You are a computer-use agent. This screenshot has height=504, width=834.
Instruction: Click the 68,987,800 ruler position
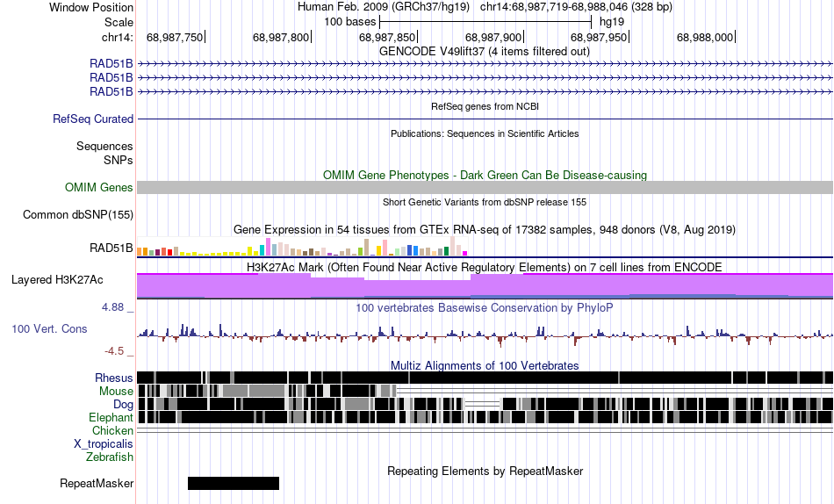click(282, 37)
